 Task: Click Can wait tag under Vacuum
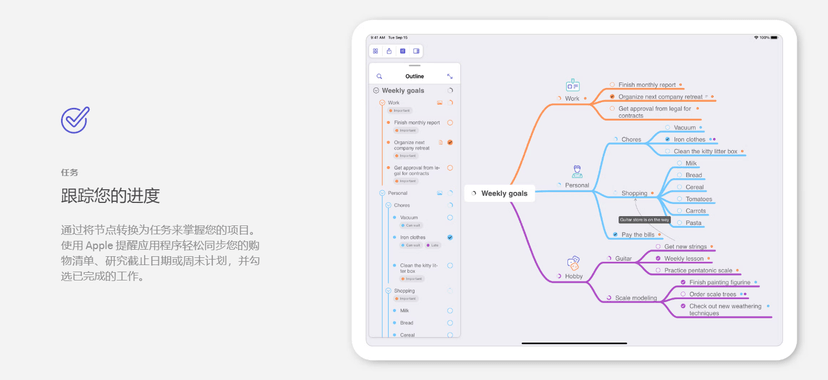(x=411, y=225)
